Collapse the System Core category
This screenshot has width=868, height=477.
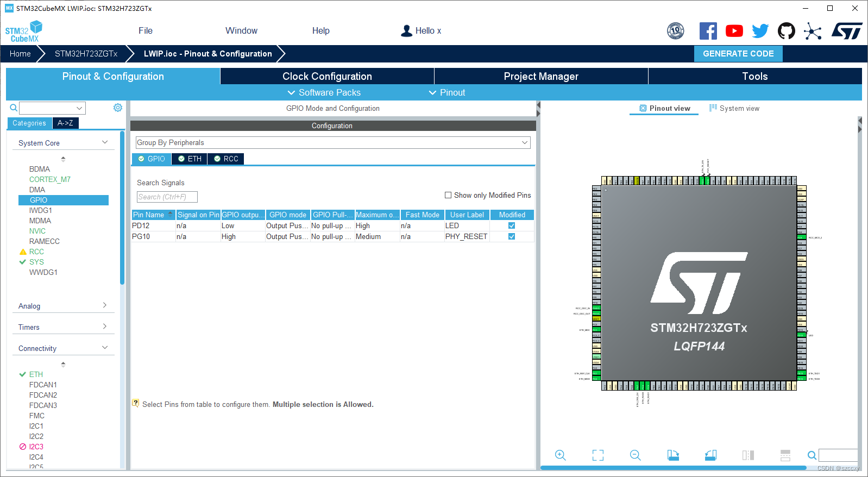(x=105, y=142)
